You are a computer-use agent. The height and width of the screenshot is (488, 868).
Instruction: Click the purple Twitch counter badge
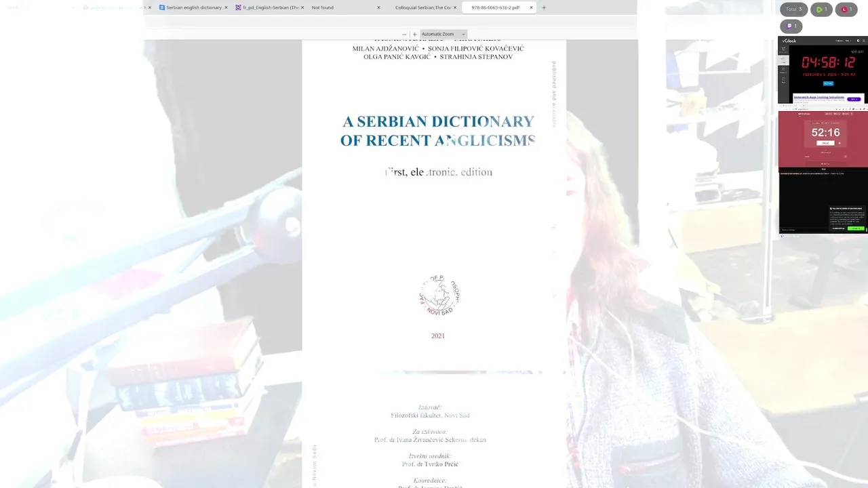(791, 26)
